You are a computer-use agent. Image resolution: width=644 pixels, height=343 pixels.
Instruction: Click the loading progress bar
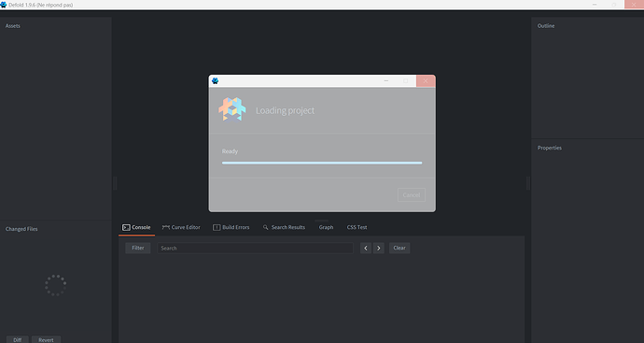point(322,163)
